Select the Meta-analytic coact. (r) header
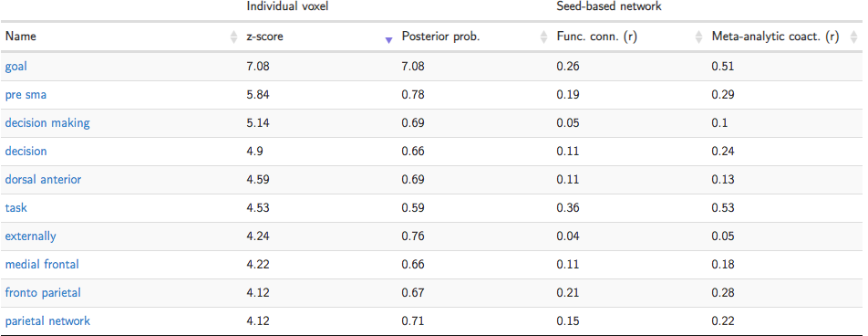This screenshot has width=868, height=336. point(775,37)
